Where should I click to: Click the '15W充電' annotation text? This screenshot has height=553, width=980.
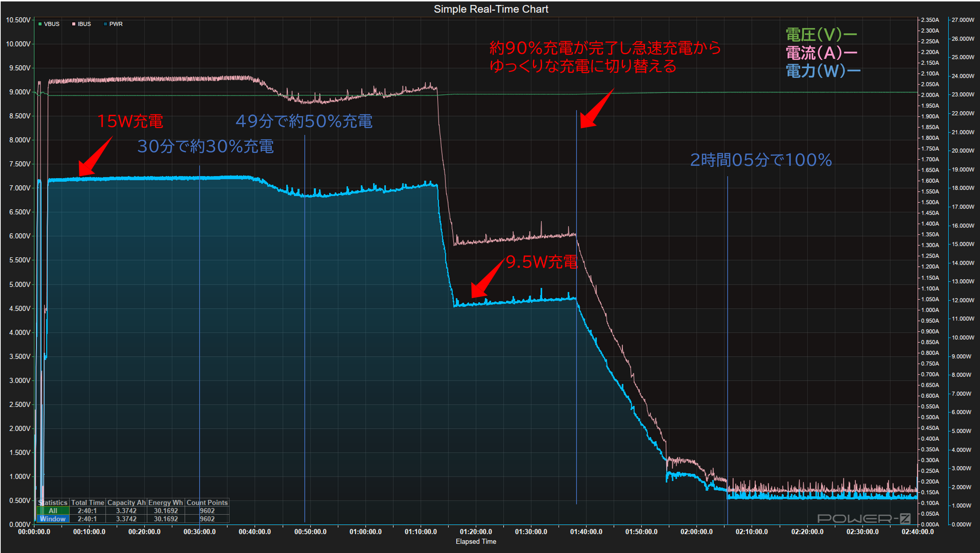coord(131,121)
